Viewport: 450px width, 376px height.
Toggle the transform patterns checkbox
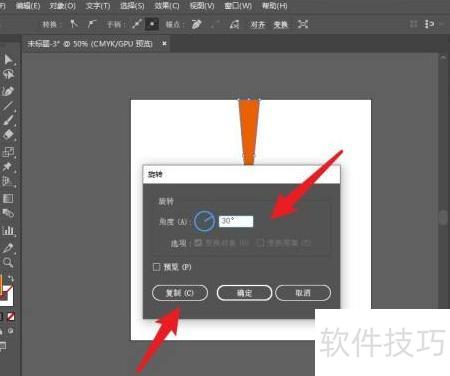coord(260,243)
